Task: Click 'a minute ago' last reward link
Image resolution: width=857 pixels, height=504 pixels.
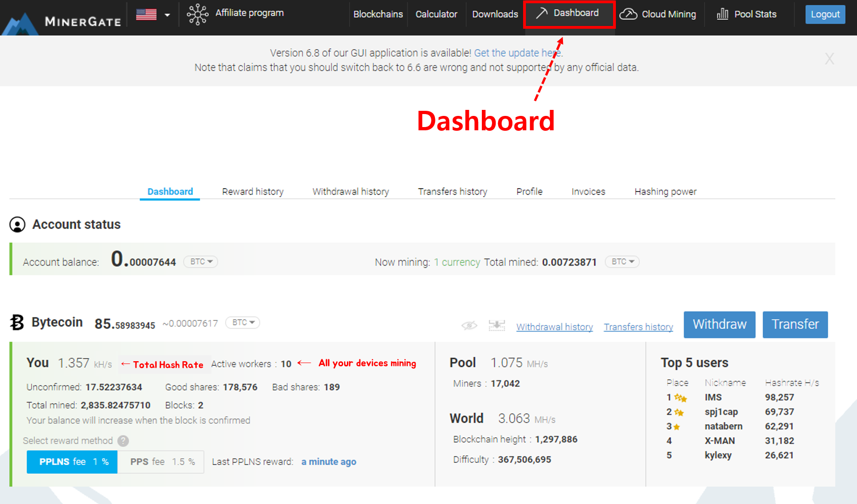Action: pyautogui.click(x=329, y=462)
